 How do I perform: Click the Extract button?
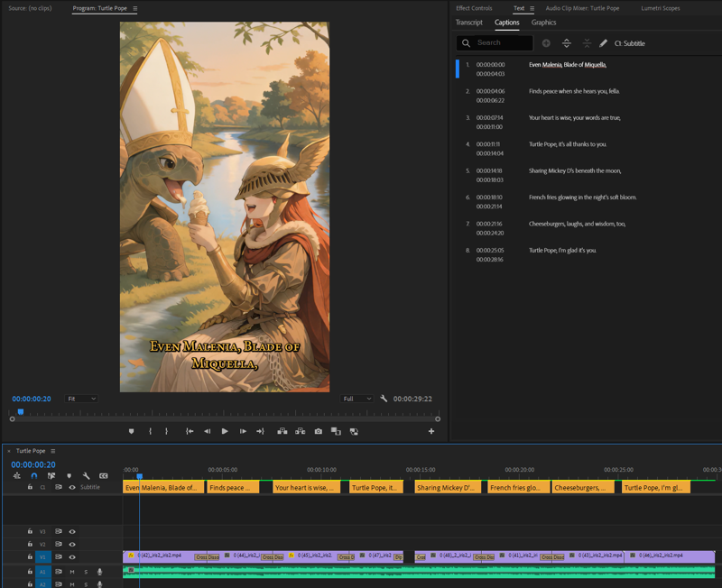[301, 431]
